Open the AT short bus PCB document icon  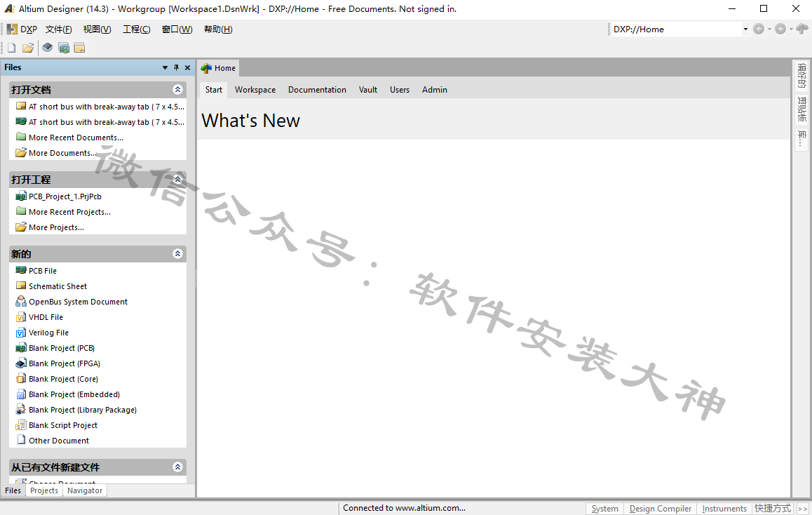[21, 122]
